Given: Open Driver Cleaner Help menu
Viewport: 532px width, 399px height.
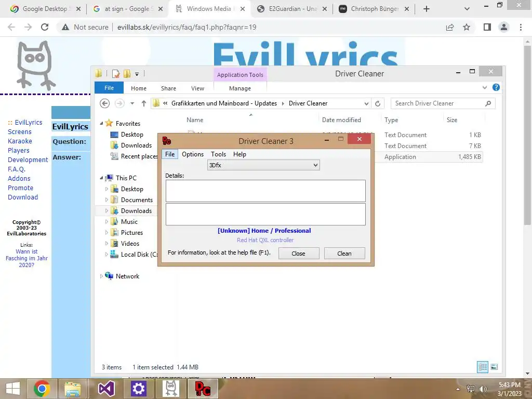Looking at the screenshot, I should 240,154.
